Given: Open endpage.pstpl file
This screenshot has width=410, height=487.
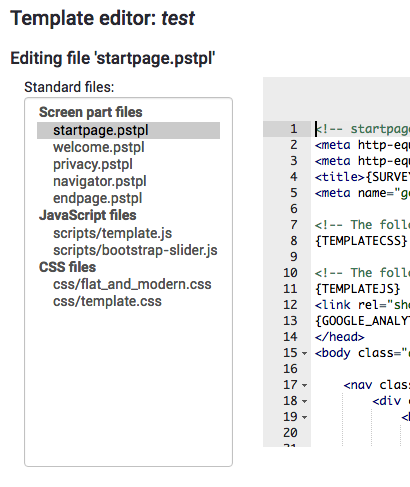Looking at the screenshot, I should point(97,198).
